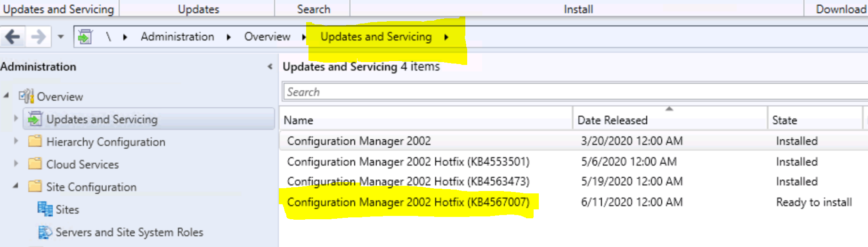
Task: Open the dropdown arrow after Updates and Servicing breadcrumb
Action: pyautogui.click(x=446, y=37)
